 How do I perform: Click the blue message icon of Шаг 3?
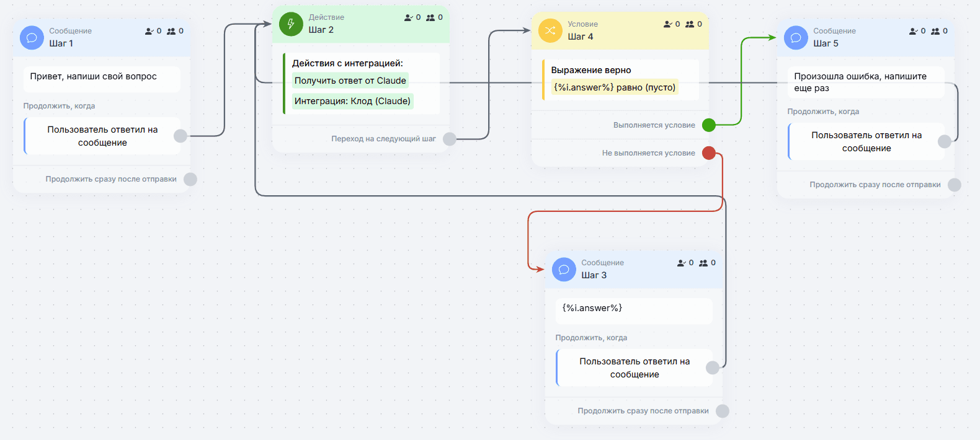pyautogui.click(x=564, y=270)
